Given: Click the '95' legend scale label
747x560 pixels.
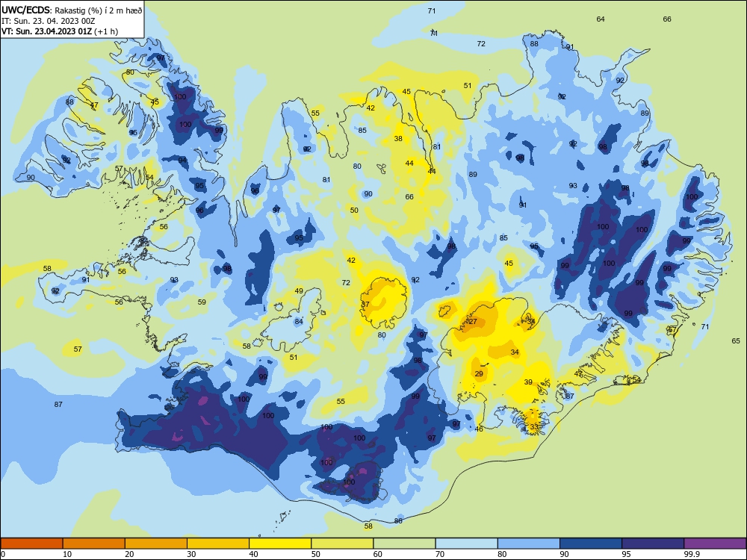Looking at the screenshot, I should [626, 554].
